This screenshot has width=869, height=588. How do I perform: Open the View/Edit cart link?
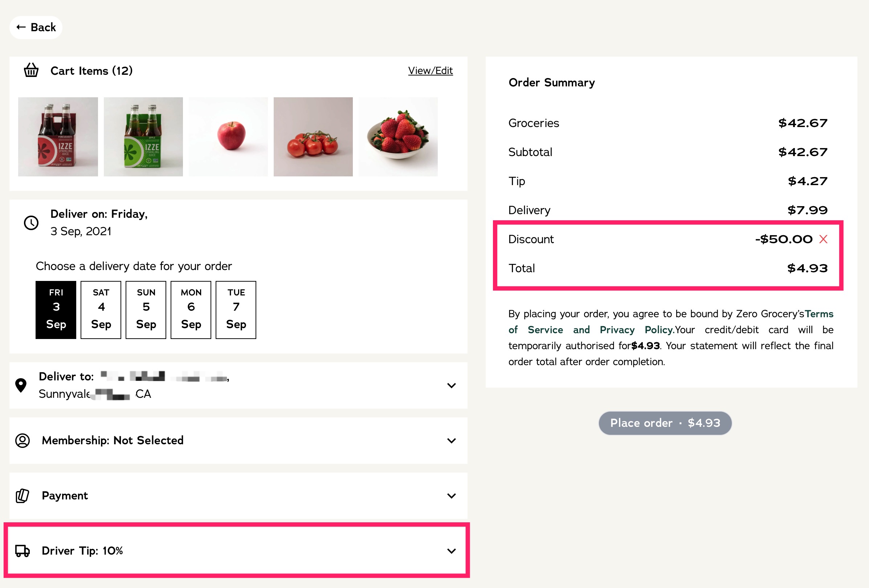pyautogui.click(x=430, y=70)
